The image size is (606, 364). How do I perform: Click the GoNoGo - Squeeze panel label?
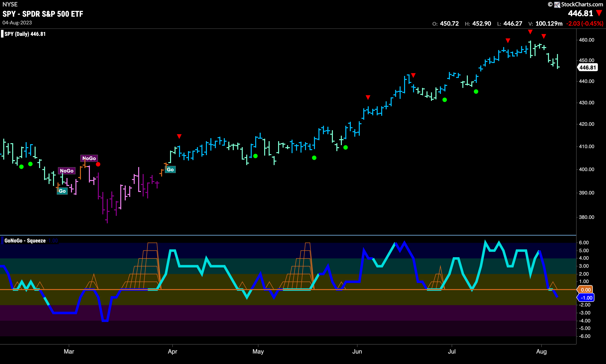(25, 241)
